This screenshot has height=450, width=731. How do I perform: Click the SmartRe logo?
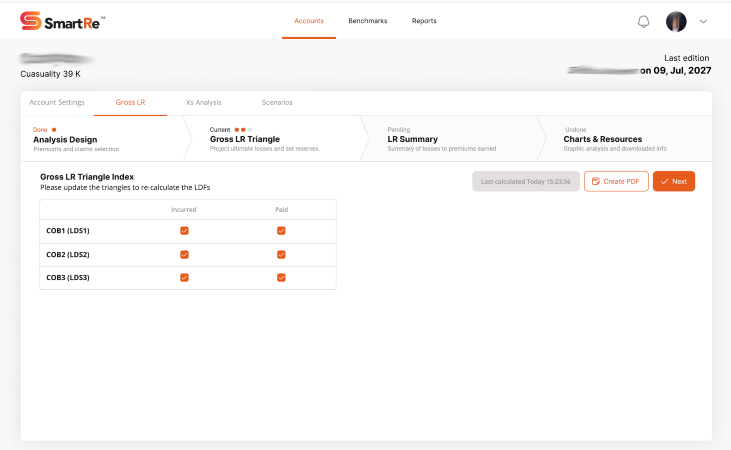tap(62, 21)
